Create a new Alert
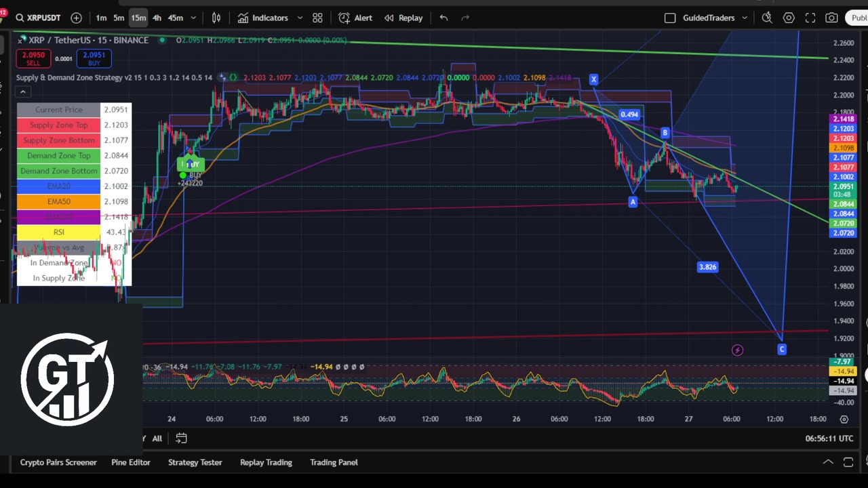Viewport: 868px width, 488px height. 355,18
